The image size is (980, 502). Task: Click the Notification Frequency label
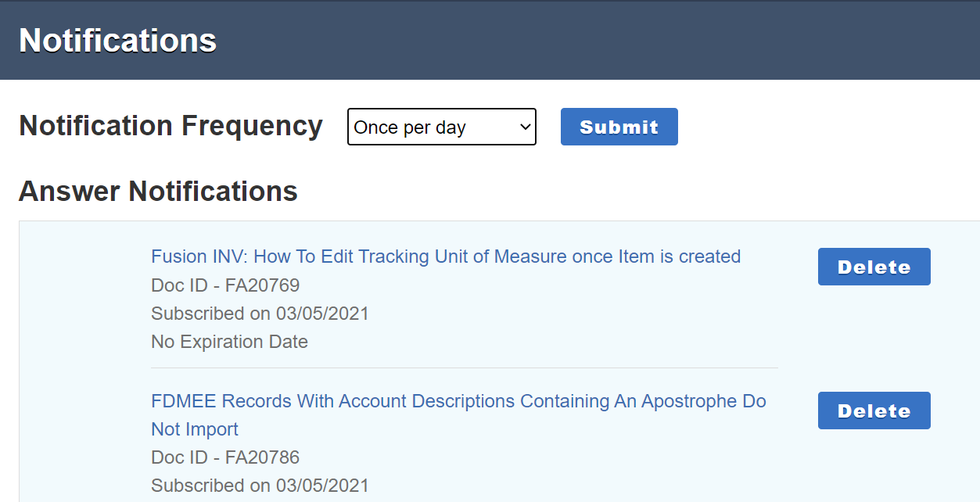tap(171, 125)
